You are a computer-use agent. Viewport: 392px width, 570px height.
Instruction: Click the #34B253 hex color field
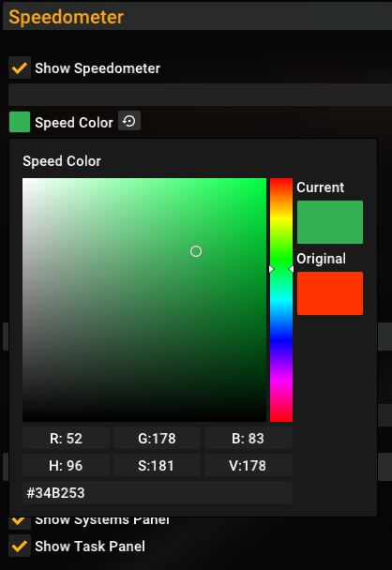click(158, 492)
